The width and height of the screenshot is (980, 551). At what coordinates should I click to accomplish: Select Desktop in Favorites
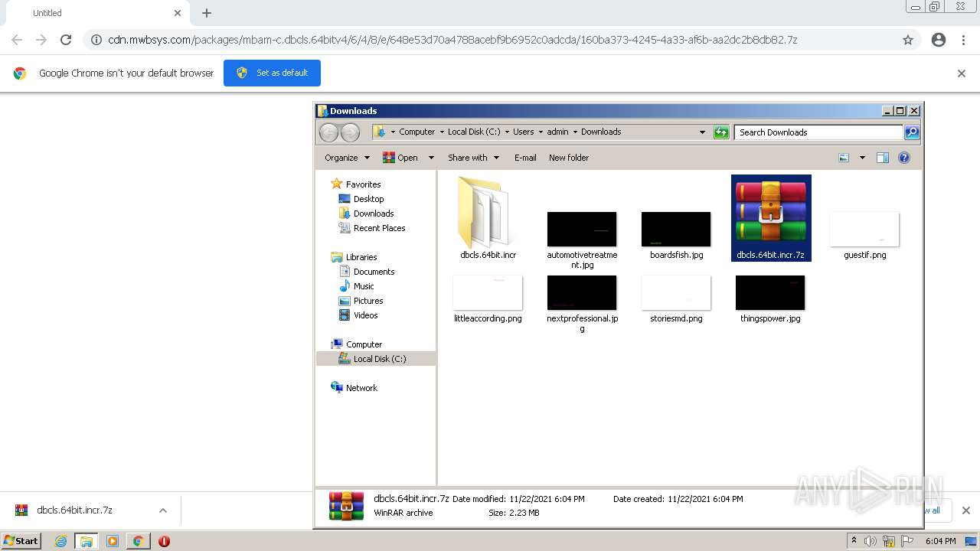click(368, 199)
